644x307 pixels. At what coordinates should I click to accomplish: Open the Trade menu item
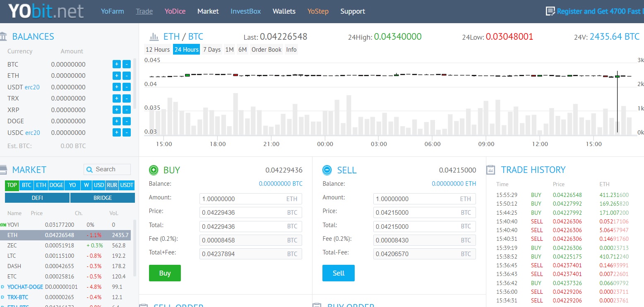click(x=144, y=11)
